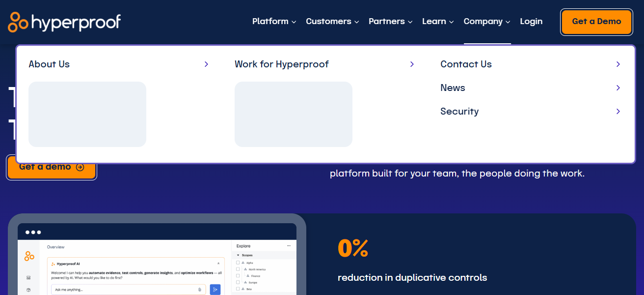Click 'reduction in duplicative controls' text

coord(412,278)
